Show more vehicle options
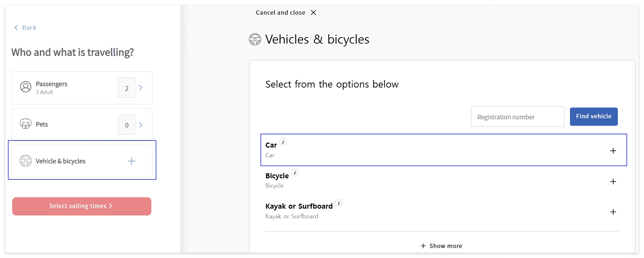Screen dimensions: 644x258 (441, 246)
